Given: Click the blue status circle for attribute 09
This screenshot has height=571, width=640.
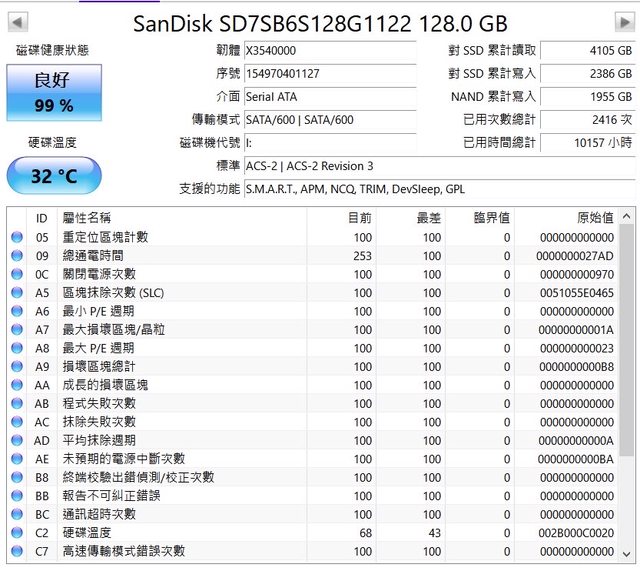Looking at the screenshot, I should (16, 256).
